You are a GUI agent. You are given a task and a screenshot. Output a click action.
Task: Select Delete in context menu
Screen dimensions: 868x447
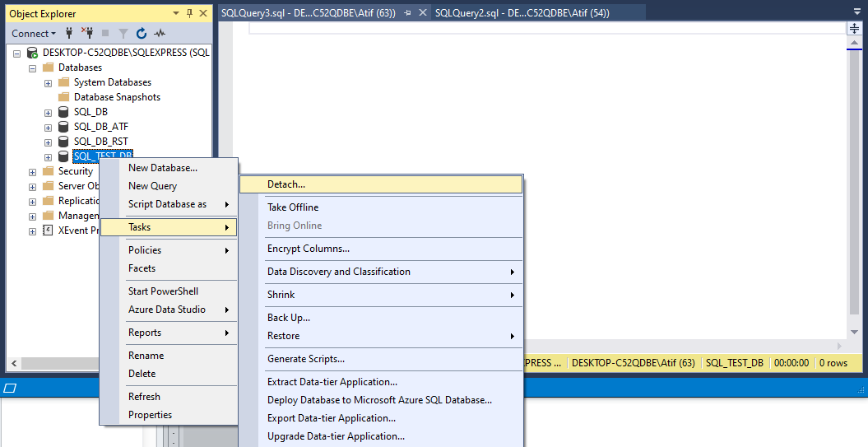(169, 374)
